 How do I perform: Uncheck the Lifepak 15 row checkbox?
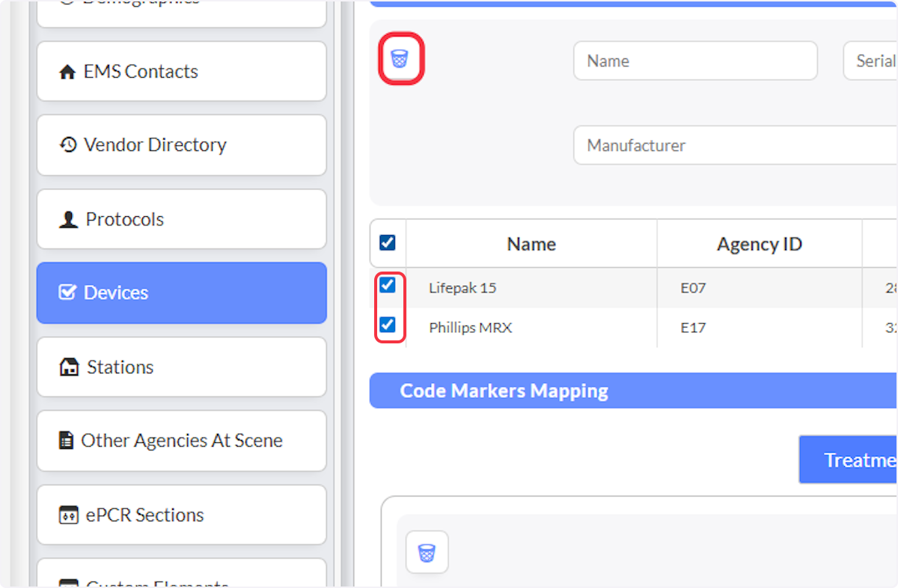(388, 285)
